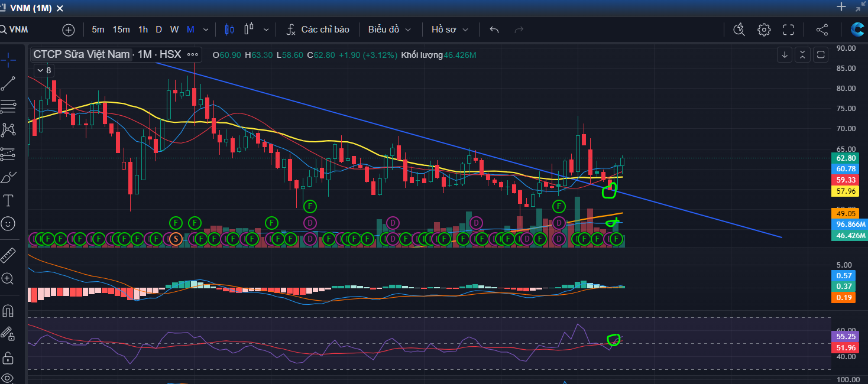Share the chart
The height and width of the screenshot is (384, 868).
pyautogui.click(x=822, y=30)
